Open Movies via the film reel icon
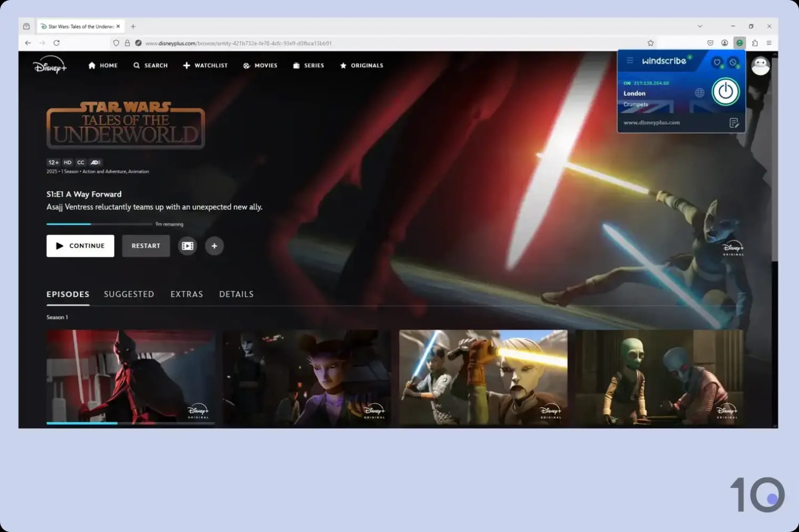 pos(246,65)
